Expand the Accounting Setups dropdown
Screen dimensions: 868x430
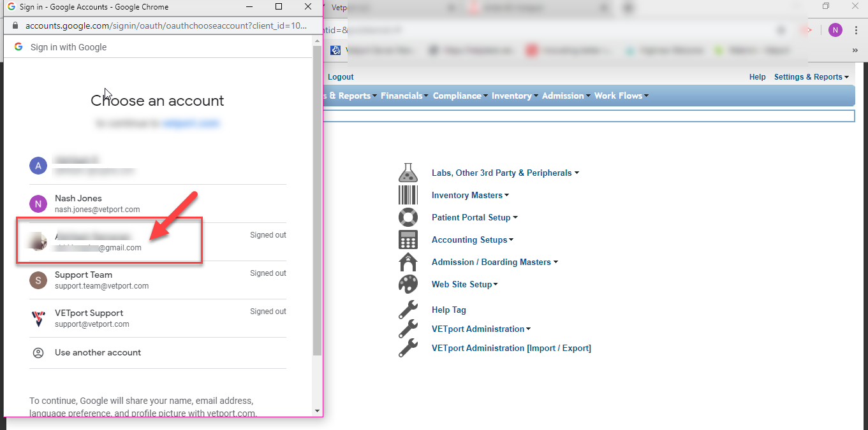click(473, 240)
